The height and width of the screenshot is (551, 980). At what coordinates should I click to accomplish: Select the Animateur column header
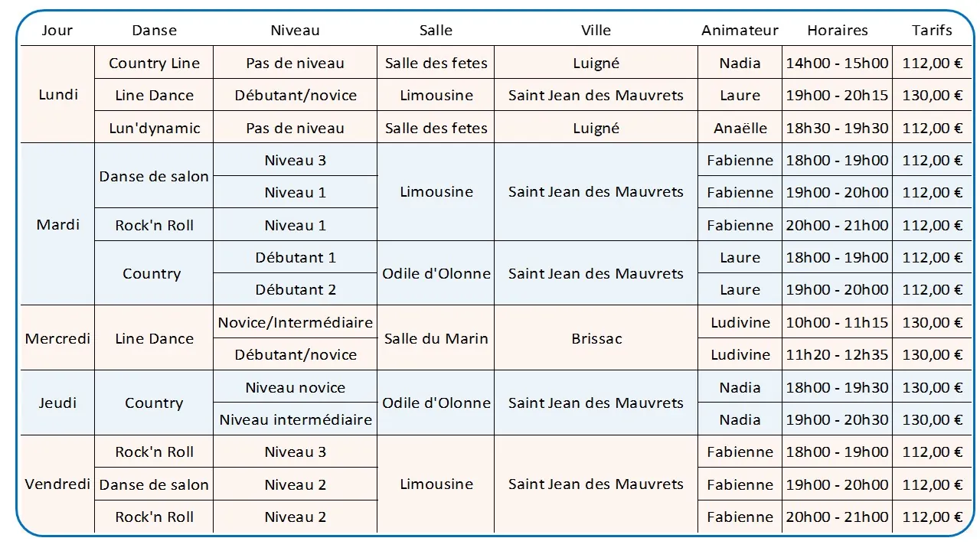740,31
